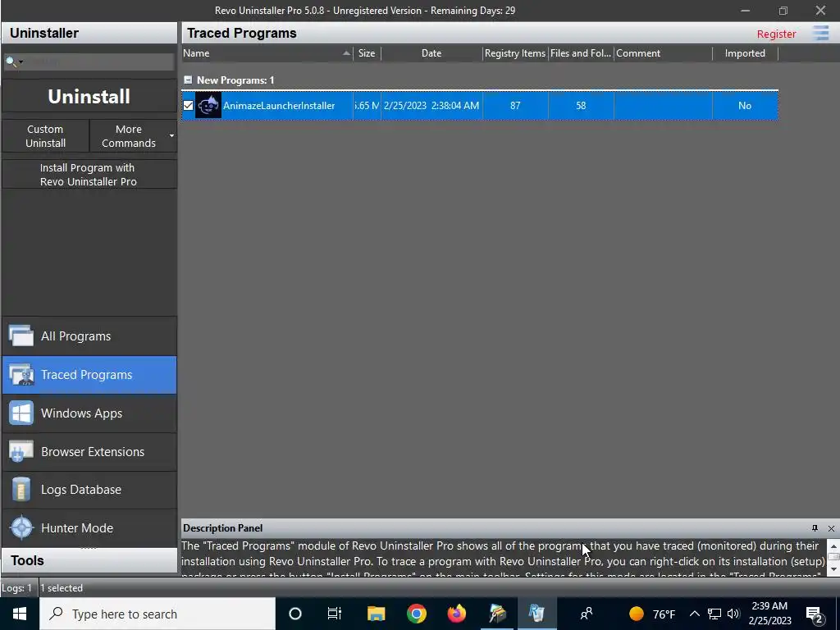The height and width of the screenshot is (630, 840).
Task: Click the Windows Apps logo icon
Action: coord(21,413)
